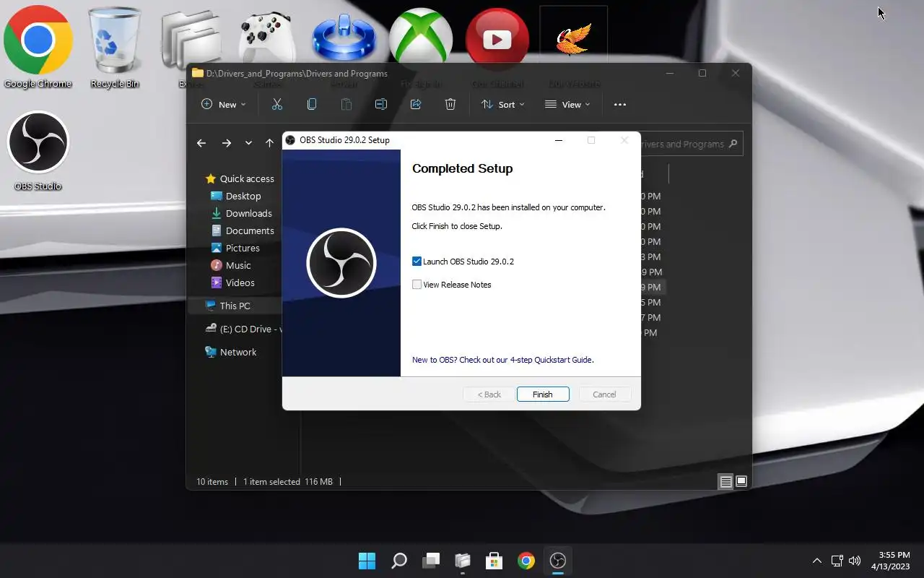Select Quick access in Explorer sidebar
Image resolution: width=924 pixels, height=578 pixels.
pyautogui.click(x=239, y=178)
